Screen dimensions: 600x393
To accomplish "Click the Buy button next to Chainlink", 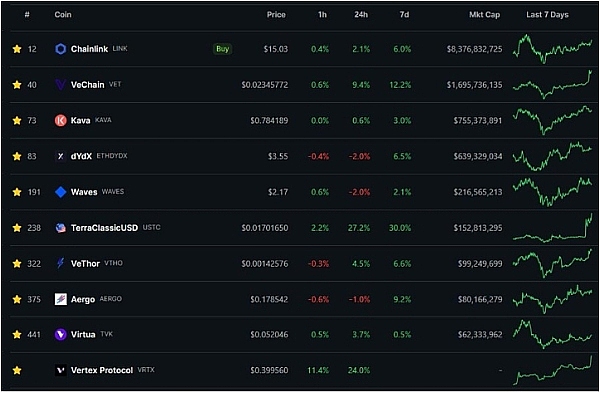I will (x=222, y=49).
